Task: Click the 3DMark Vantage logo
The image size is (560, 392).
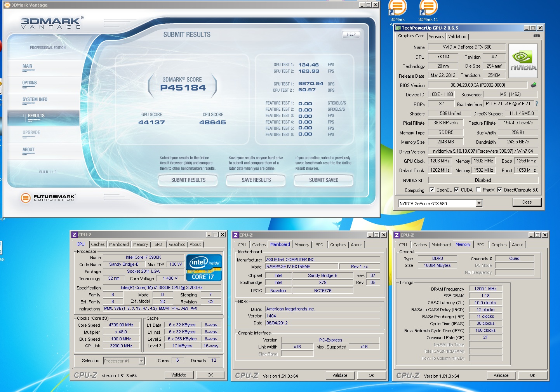Action: point(52,23)
